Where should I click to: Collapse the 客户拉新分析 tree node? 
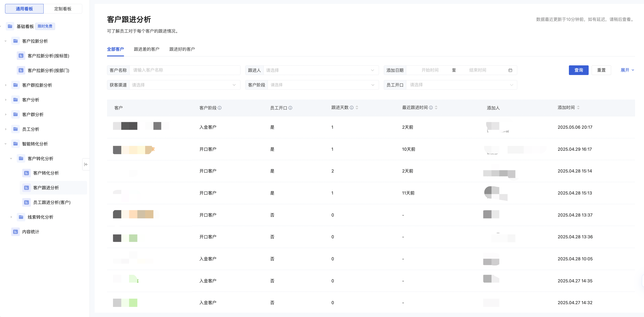[6, 41]
